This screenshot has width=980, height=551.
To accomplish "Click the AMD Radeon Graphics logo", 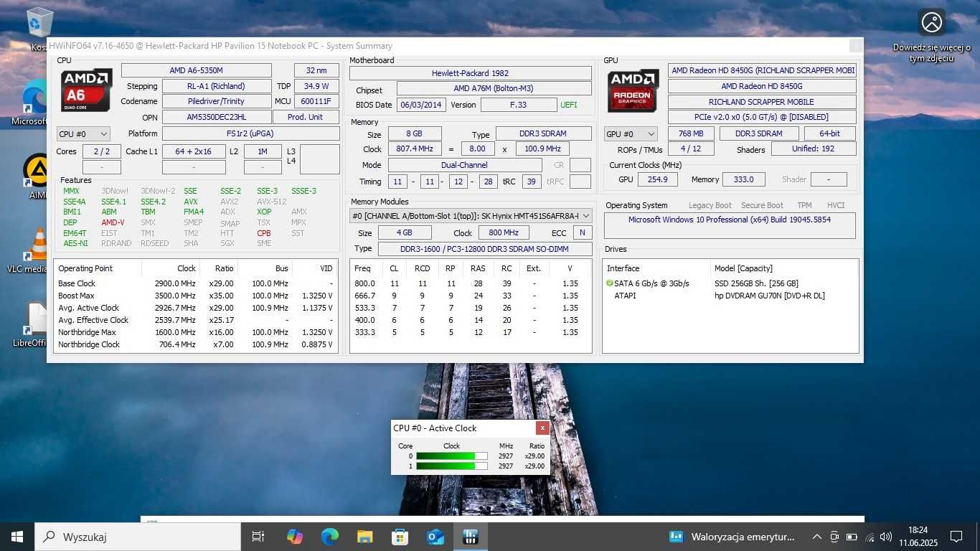I will coord(633,90).
